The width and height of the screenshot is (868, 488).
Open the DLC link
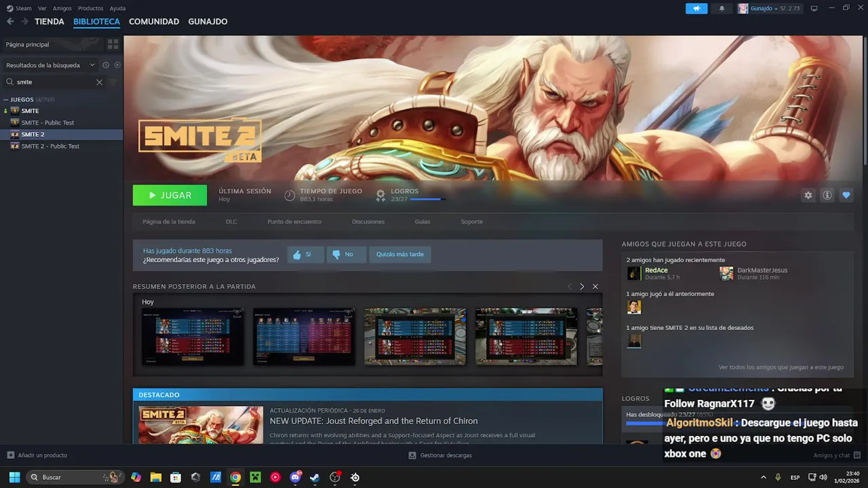pyautogui.click(x=231, y=222)
